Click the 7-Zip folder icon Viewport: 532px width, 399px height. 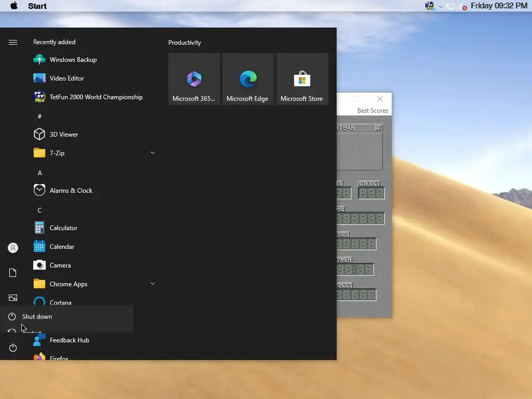[39, 153]
